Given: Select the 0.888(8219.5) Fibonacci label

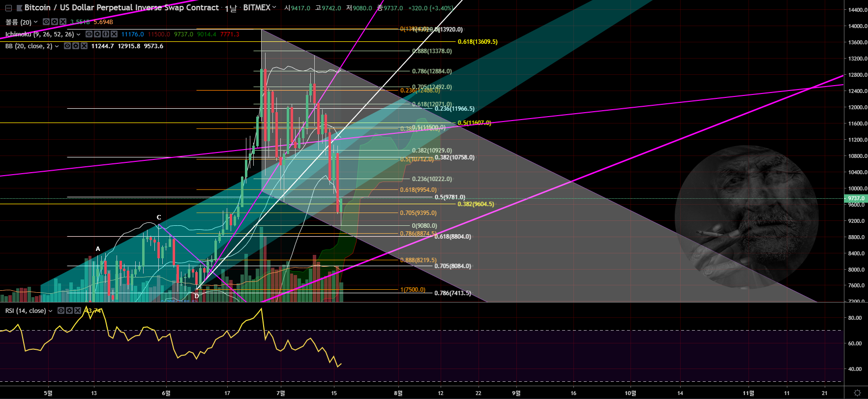Looking at the screenshot, I should coord(419,260).
